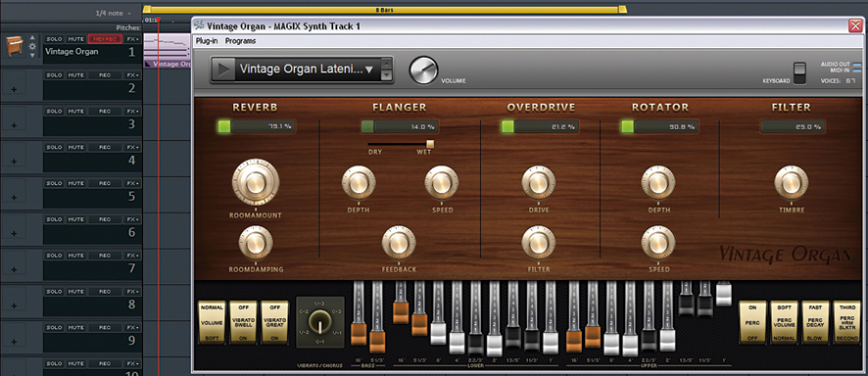Add an instrument to track 6 with plus icon
The width and height of the screenshot is (868, 376).
coord(14,233)
